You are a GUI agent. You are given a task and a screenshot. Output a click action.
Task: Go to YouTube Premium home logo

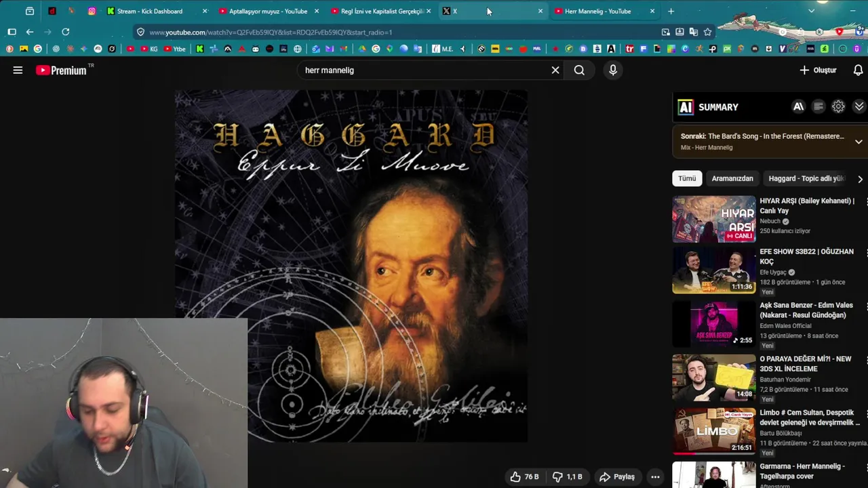coord(62,70)
